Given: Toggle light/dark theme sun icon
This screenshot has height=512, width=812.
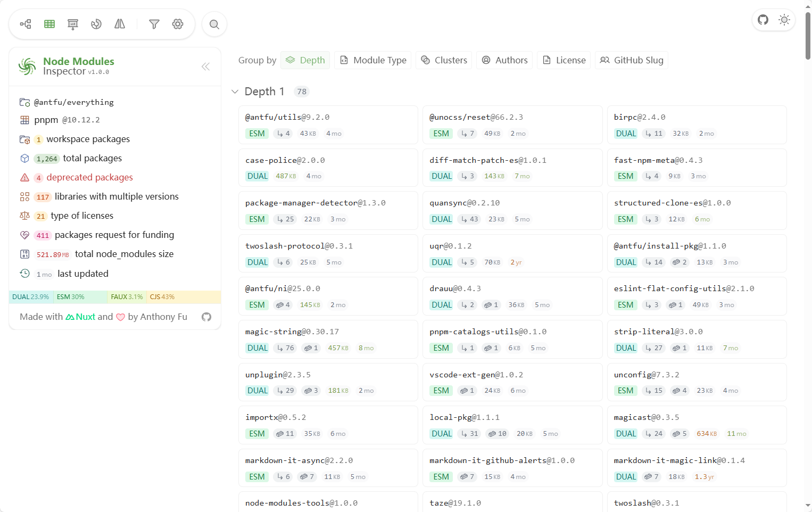Looking at the screenshot, I should click(x=784, y=20).
